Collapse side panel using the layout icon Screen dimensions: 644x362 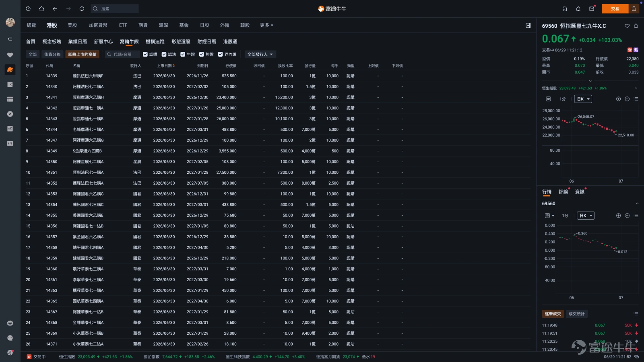coord(528,25)
